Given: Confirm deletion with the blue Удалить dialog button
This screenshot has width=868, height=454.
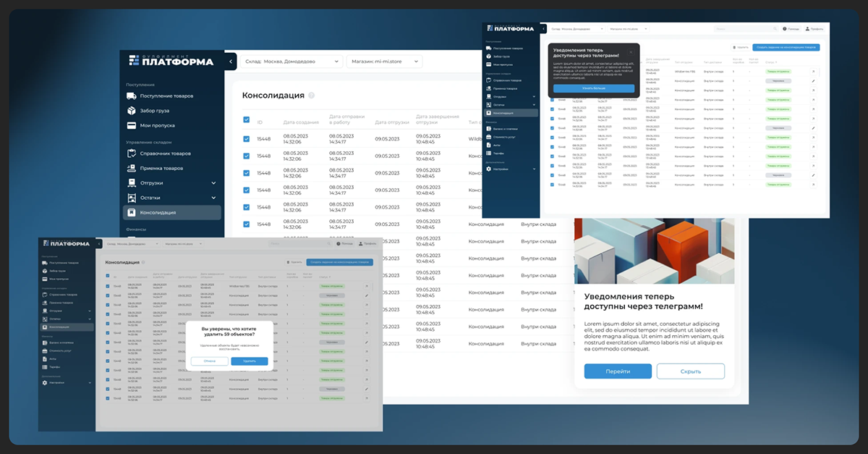Looking at the screenshot, I should [x=250, y=361].
